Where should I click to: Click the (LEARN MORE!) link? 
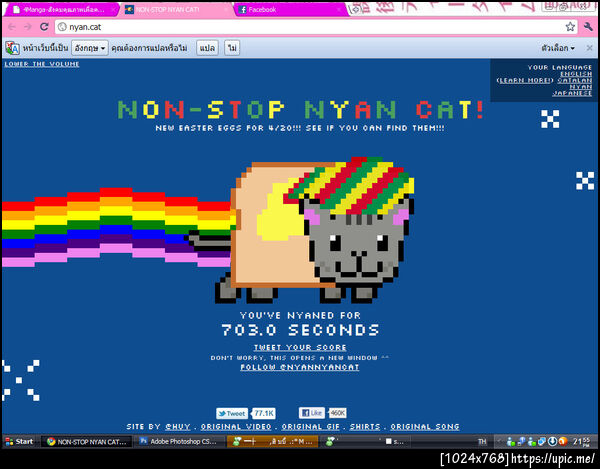click(x=525, y=80)
